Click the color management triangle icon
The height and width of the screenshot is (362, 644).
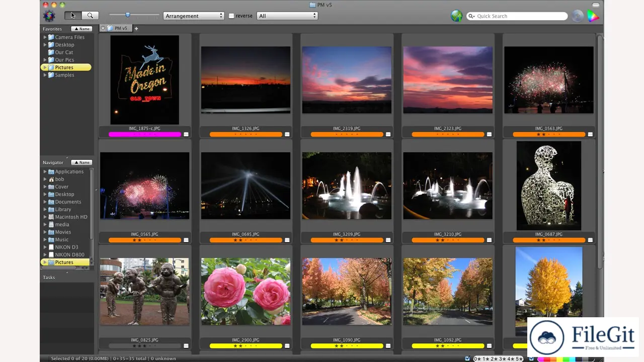593,16
